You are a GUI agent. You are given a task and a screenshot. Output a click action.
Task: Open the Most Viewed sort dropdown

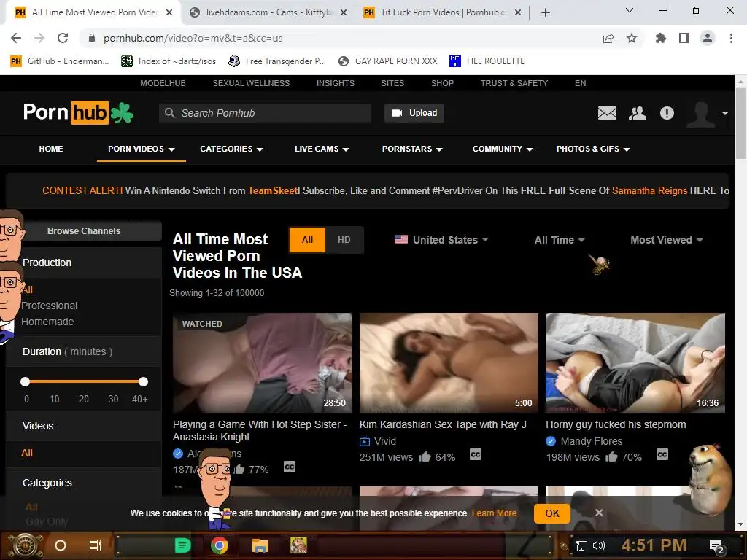click(667, 240)
